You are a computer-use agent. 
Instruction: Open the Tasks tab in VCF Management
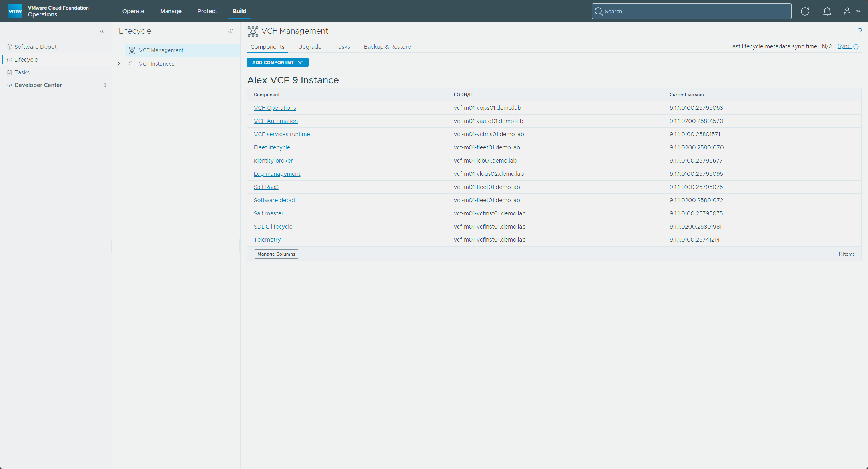[343, 47]
